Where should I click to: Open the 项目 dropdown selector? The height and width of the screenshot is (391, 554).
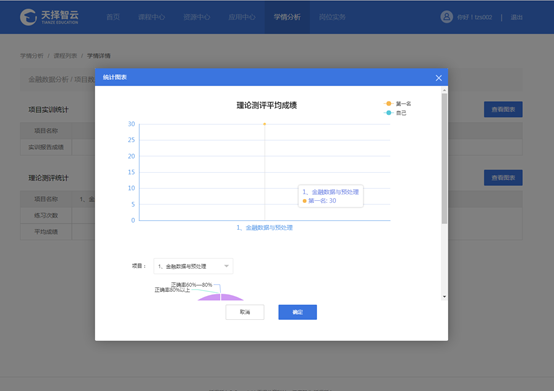(x=193, y=266)
